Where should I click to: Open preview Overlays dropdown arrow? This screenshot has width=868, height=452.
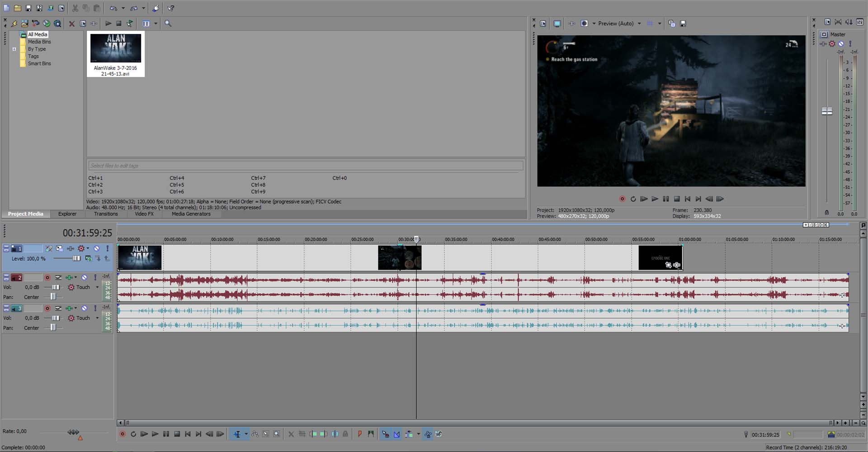(660, 24)
